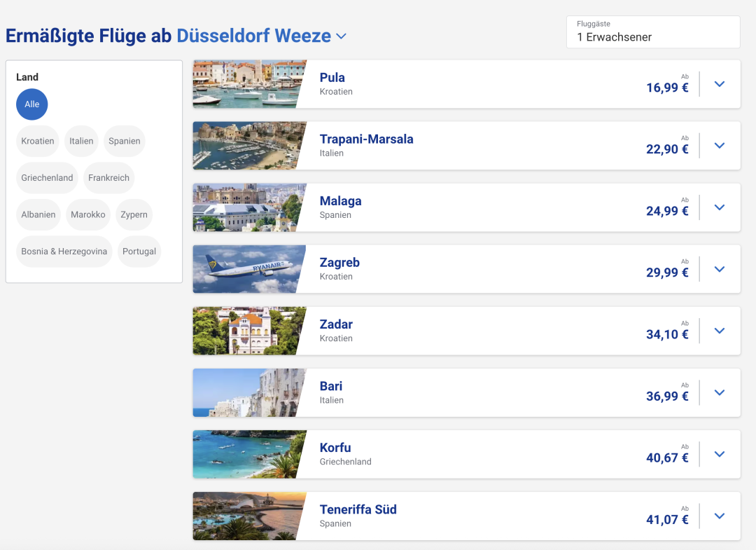
Task: Open the Korfu destination title
Action: (x=335, y=448)
